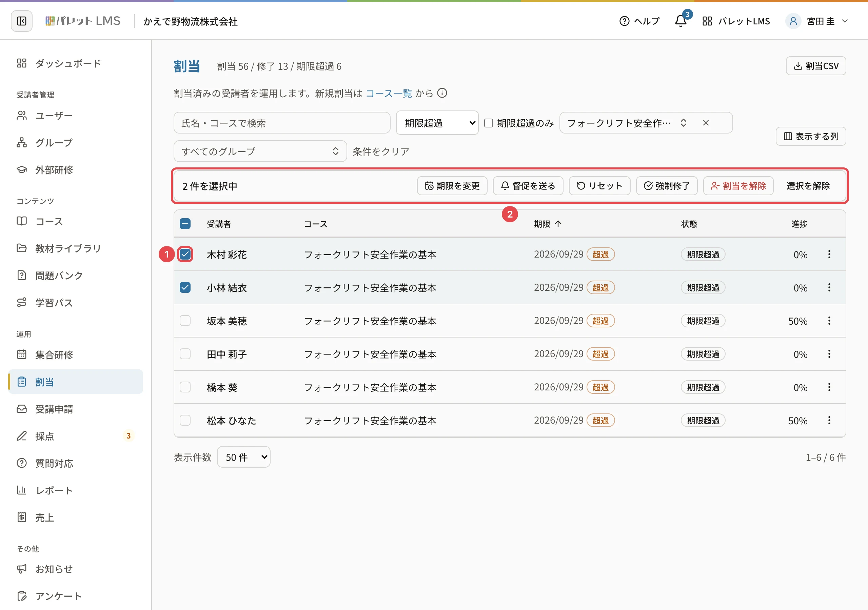
Task: Open 教材ライブラリ in the sidebar
Action: coord(76,248)
